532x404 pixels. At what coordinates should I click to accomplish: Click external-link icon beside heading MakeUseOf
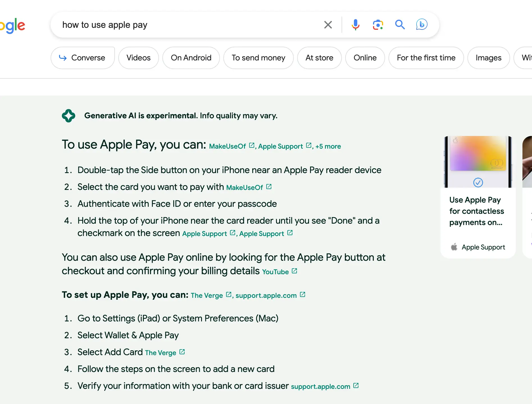coord(252,145)
